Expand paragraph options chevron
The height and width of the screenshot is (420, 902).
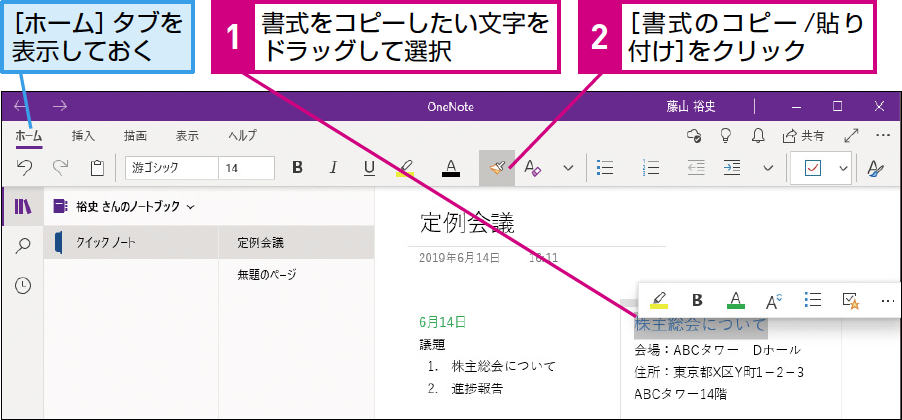[x=767, y=168]
